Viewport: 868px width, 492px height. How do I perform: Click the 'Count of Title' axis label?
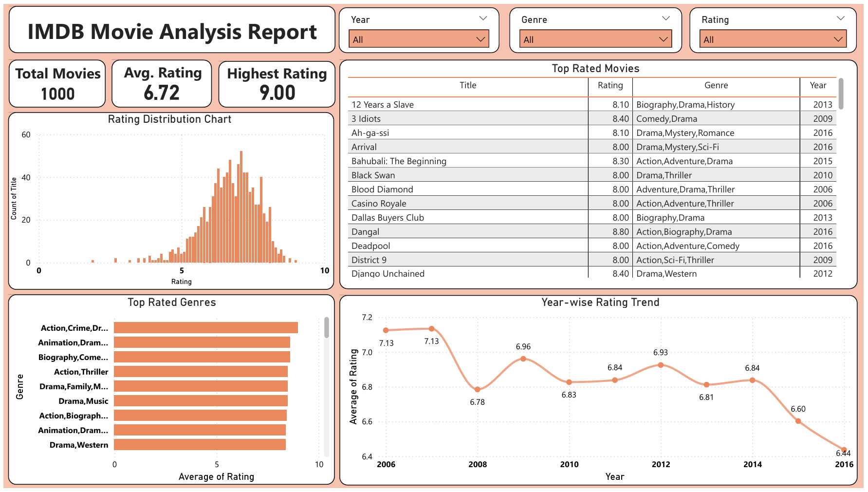(14, 198)
